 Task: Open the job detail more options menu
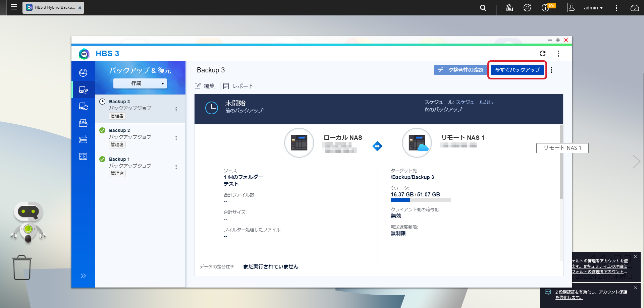(551, 70)
